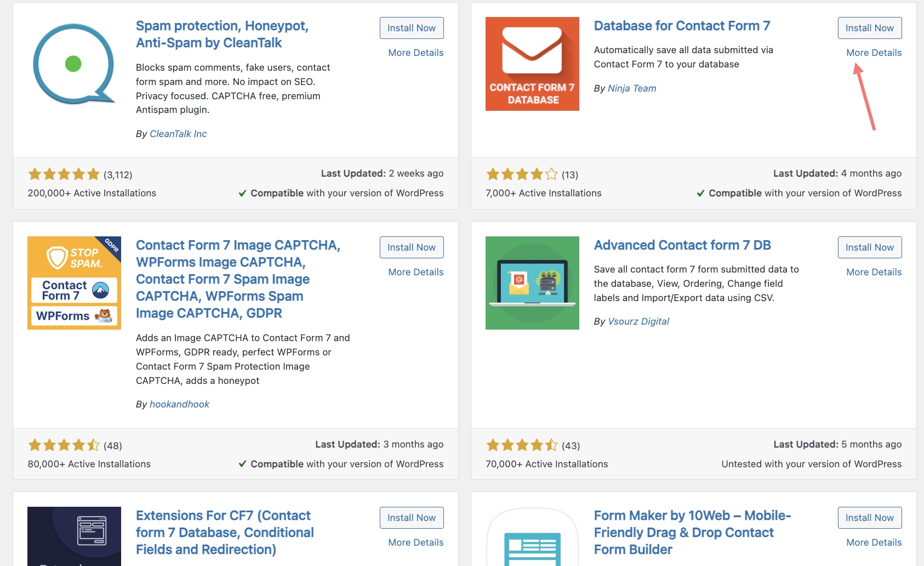Visit author CleanTalk Inc link
The image size is (924, 566).
178,134
